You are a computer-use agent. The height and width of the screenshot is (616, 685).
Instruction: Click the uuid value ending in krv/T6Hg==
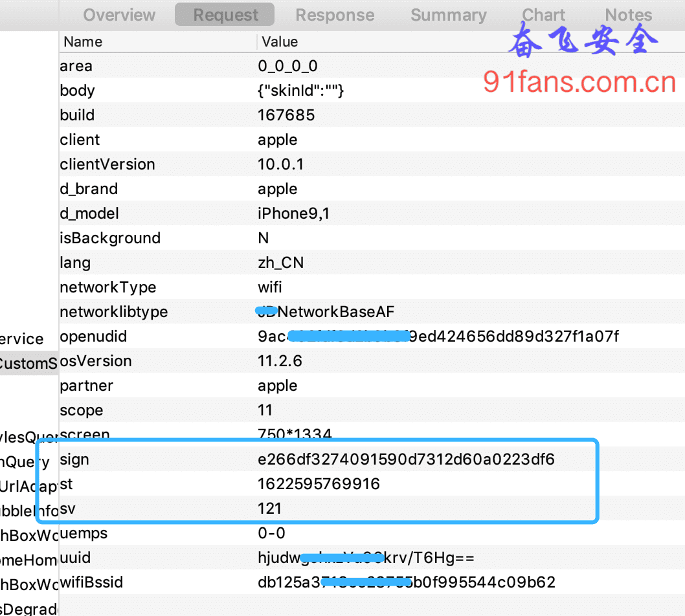(x=366, y=558)
